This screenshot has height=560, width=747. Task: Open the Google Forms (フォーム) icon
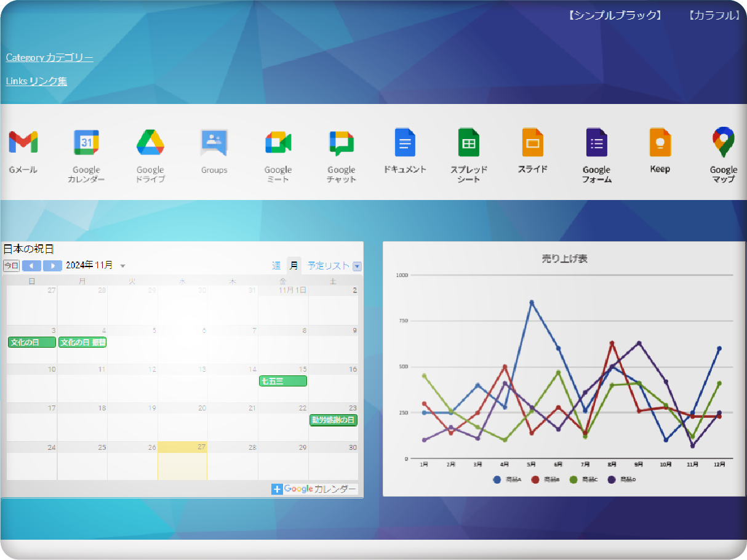596,142
